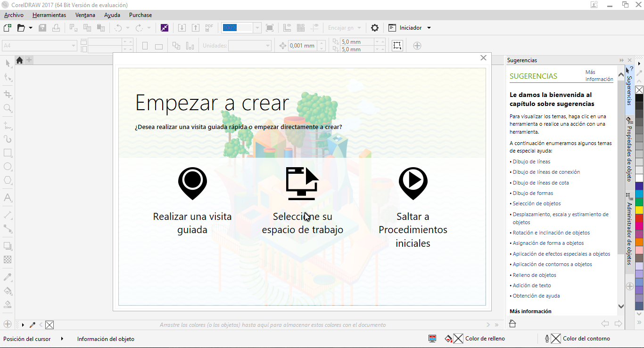The height and width of the screenshot is (348, 644).
Task: Select the Connector tool
Action: tap(8, 228)
